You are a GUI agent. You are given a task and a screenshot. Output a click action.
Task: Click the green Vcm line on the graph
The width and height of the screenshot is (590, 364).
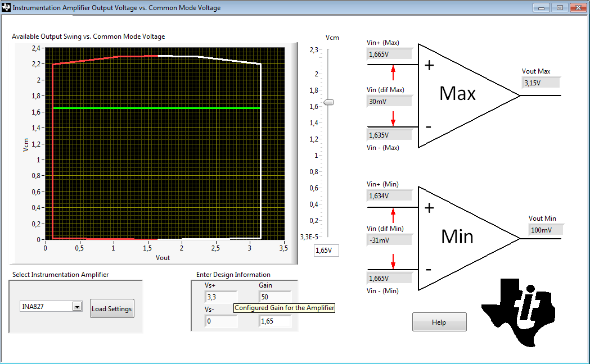(156, 108)
